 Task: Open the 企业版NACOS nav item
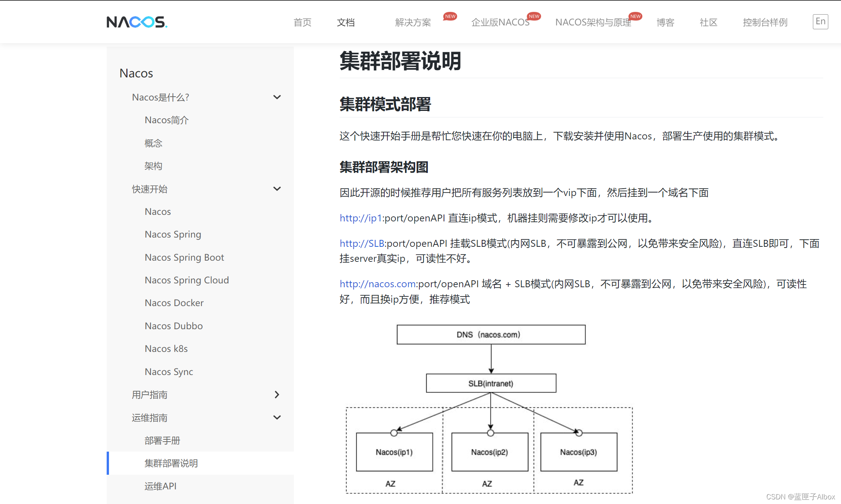pos(501,22)
